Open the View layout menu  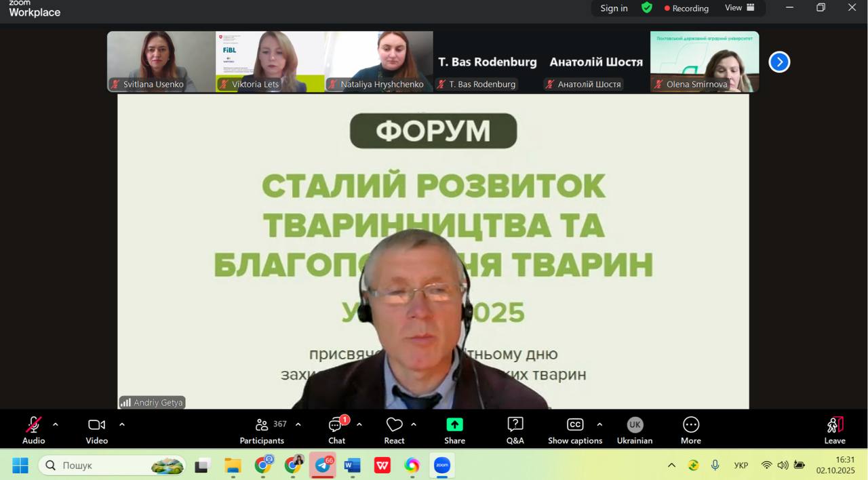(x=740, y=7)
